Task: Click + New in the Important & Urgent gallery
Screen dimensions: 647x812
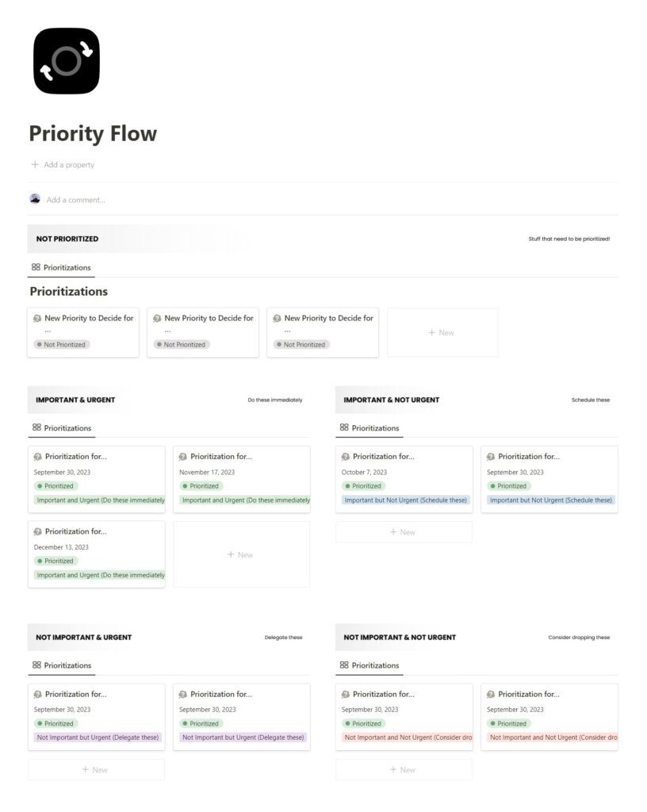Action: pos(241,554)
